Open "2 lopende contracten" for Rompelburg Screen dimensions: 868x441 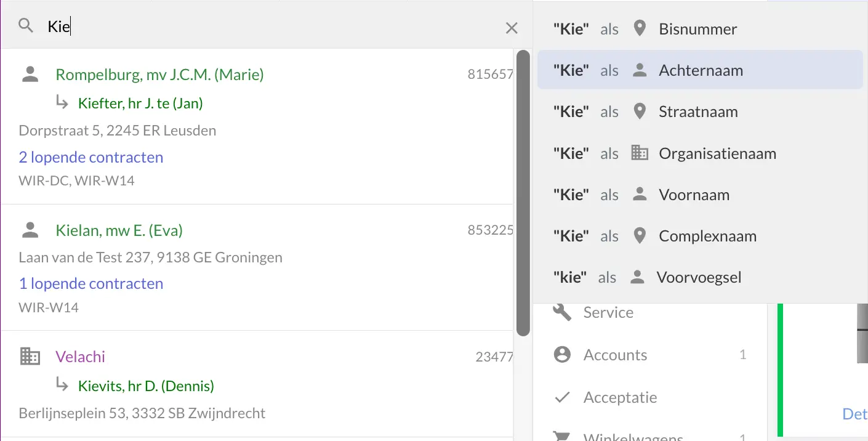[91, 157]
